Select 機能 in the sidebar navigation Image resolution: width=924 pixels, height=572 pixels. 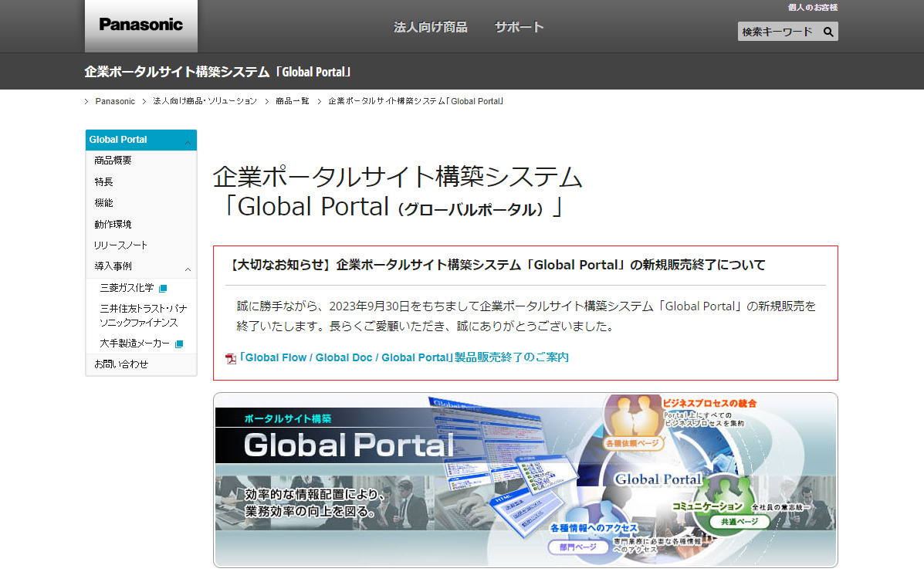point(103,202)
